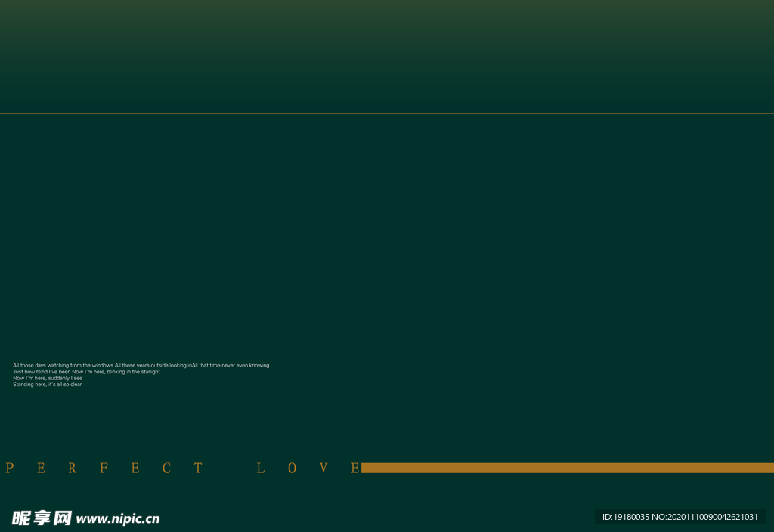This screenshot has width=774, height=532.
Task: Click the ID:19180035 watermark text
Action: tap(625, 517)
